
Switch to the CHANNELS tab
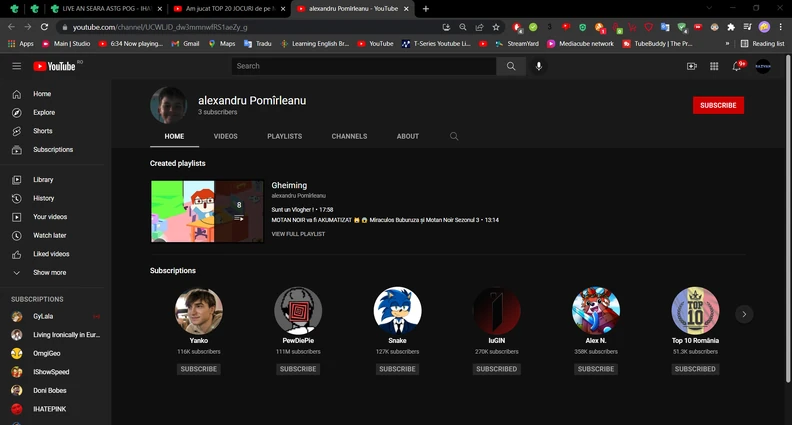tap(350, 136)
